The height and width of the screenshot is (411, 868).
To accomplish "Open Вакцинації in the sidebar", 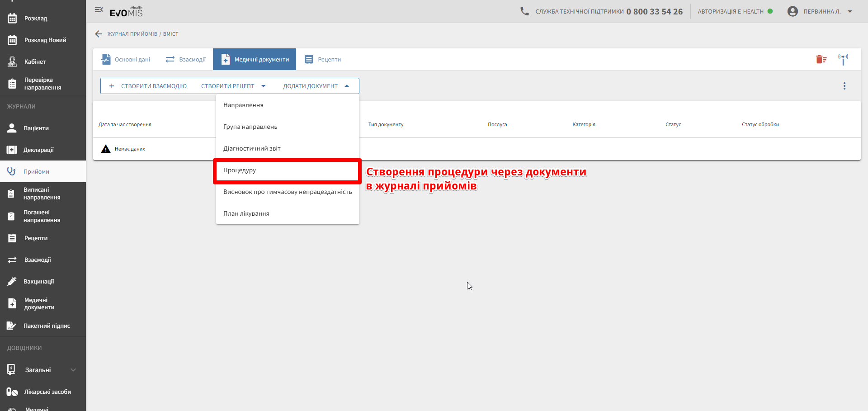I will pos(38,281).
